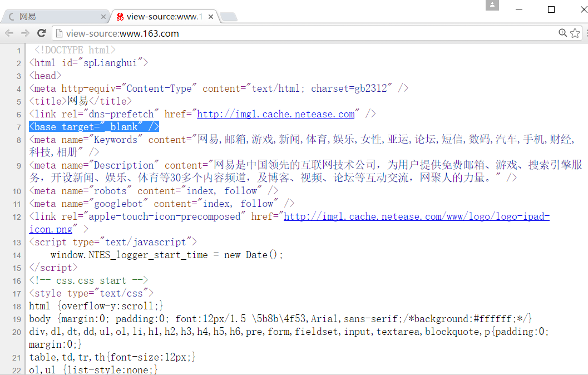
Task: Click the div,dl,dt,dd,ul,ol selector line
Action: (x=289, y=338)
